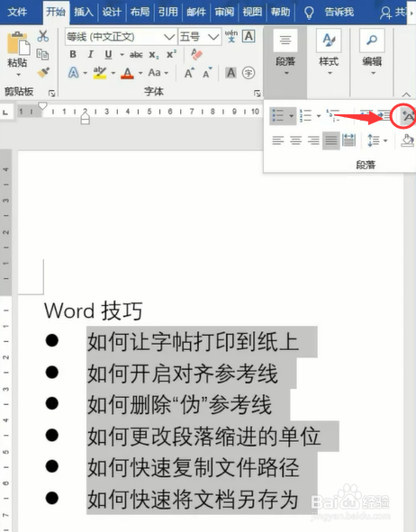
Task: Click the Grow Font icon
Action: [189, 73]
